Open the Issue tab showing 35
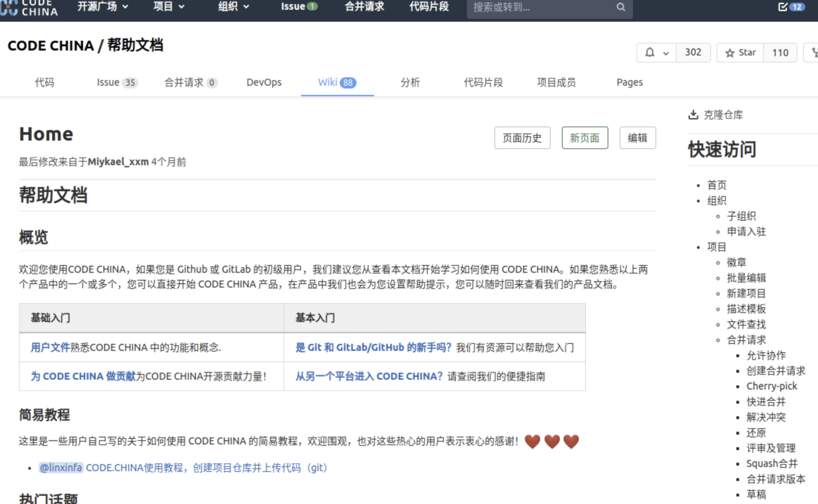818x504 pixels. click(x=116, y=82)
